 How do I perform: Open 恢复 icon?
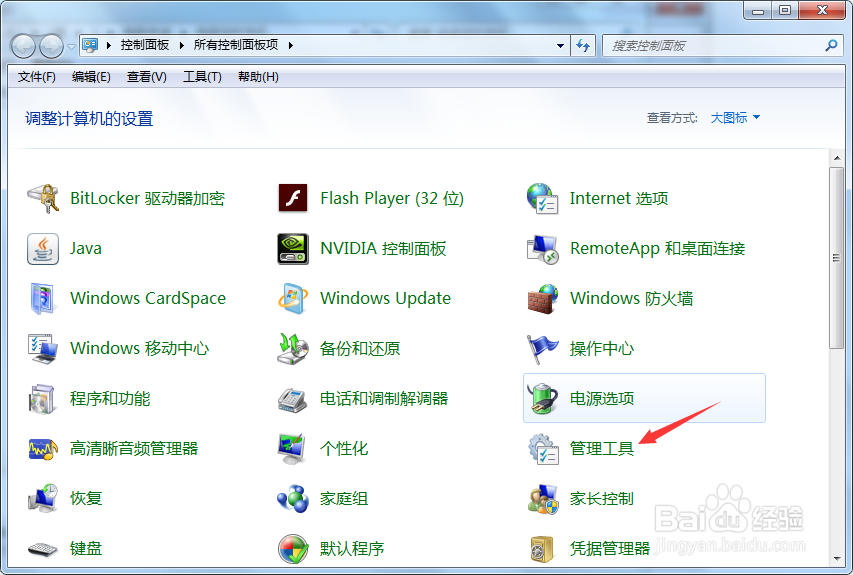[43, 499]
